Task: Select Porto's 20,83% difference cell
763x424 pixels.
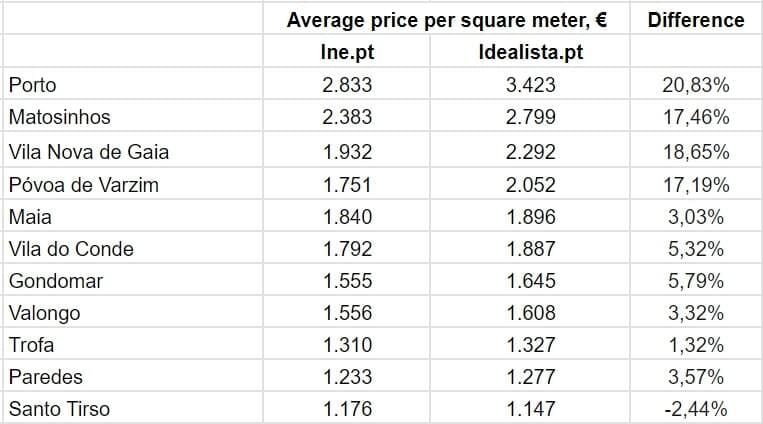Action: click(x=696, y=85)
